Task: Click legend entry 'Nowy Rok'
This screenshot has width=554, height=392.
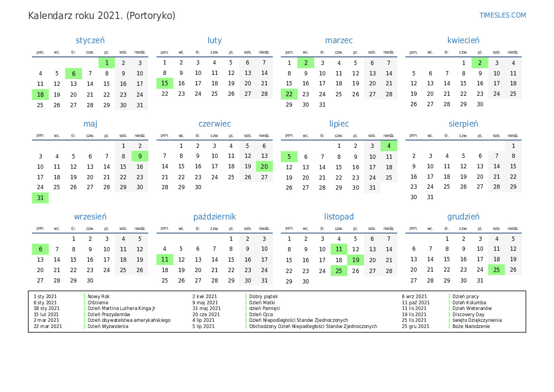Action: 99,297
